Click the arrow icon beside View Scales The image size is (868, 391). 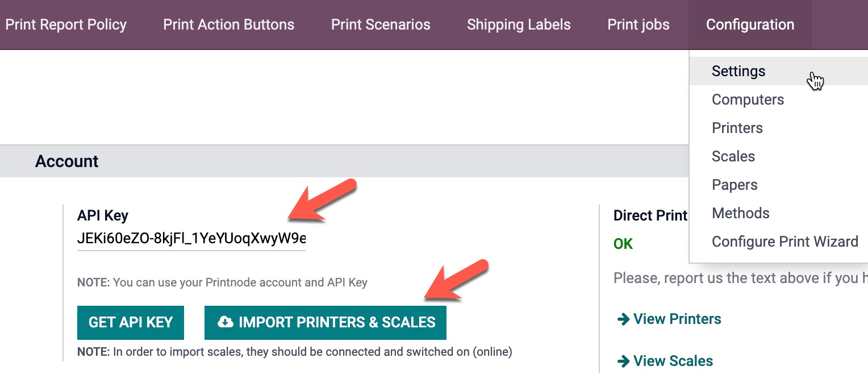coord(624,361)
